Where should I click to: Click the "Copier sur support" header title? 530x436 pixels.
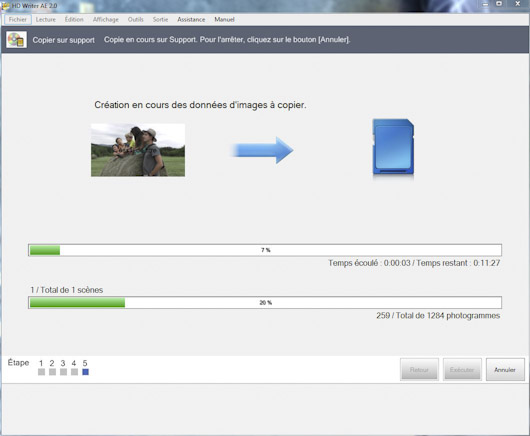(64, 40)
